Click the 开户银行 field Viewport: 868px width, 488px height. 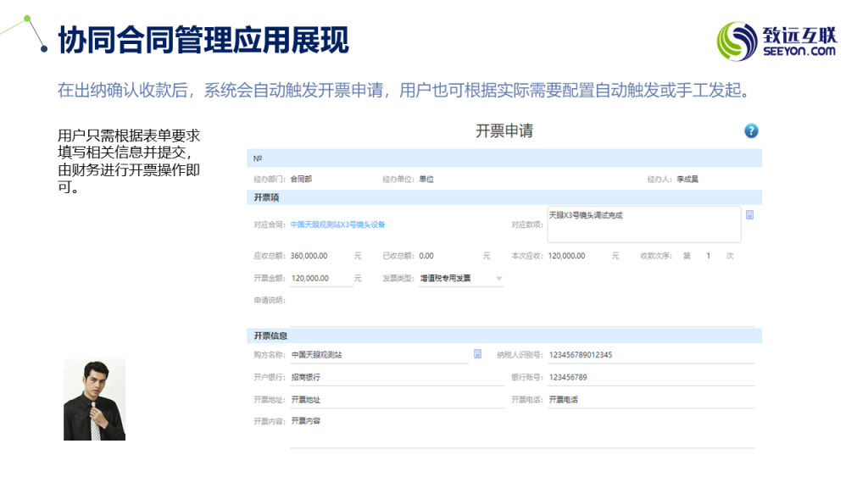(395, 378)
